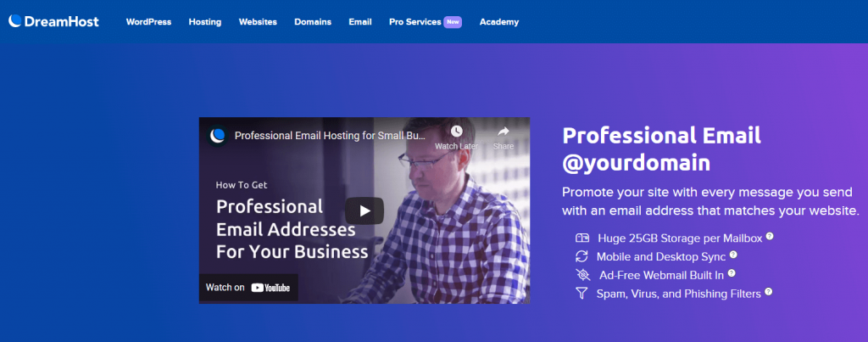Click the channel avatar in video header
This screenshot has width=868, height=342.
point(218,136)
